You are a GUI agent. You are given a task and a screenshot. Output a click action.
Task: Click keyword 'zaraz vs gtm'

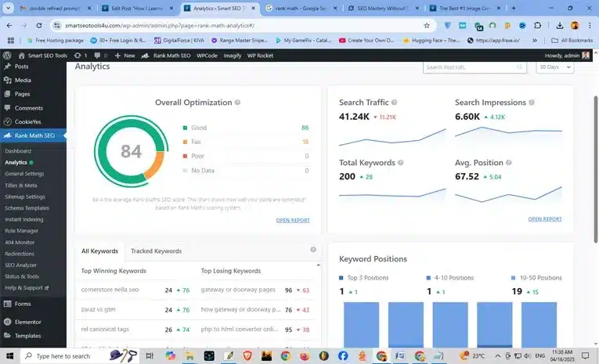(98, 309)
